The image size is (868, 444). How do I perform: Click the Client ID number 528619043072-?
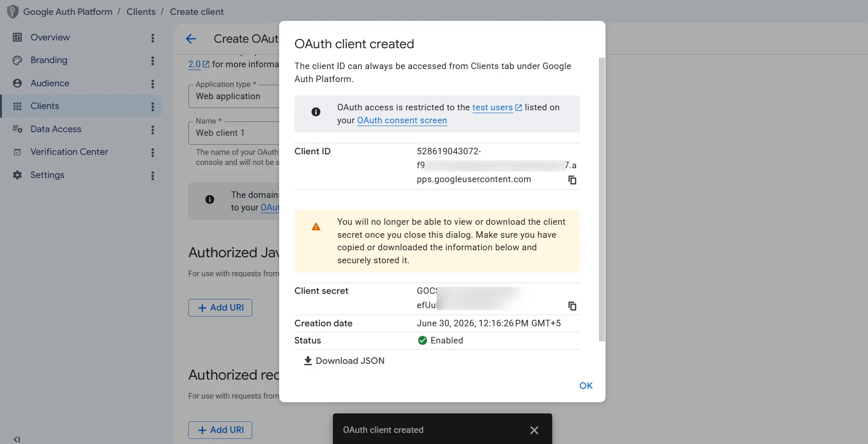click(449, 152)
